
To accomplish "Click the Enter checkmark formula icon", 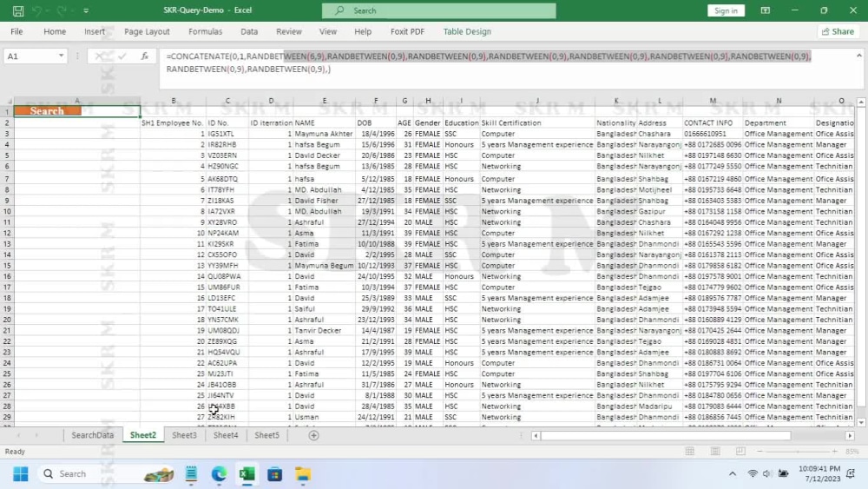I will click(x=122, y=56).
